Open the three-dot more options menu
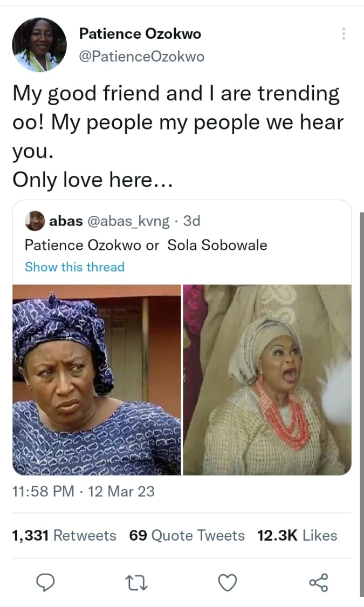Screen dimensions: 364x607 343,34
